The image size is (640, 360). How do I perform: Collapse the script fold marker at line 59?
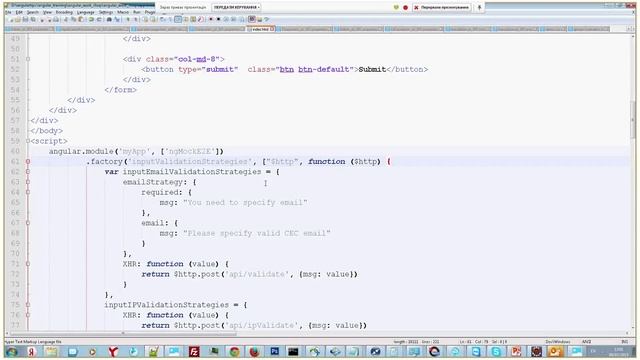click(x=28, y=141)
